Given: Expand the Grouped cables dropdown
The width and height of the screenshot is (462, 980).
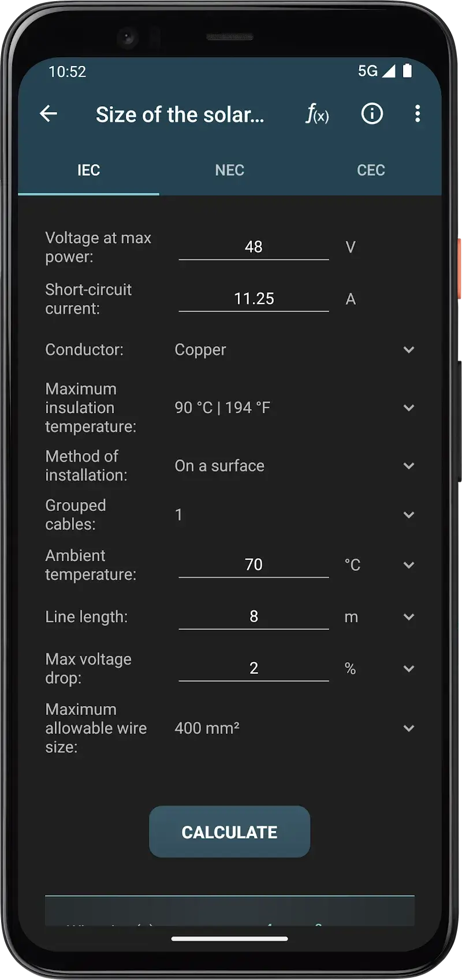Looking at the screenshot, I should pos(409,514).
